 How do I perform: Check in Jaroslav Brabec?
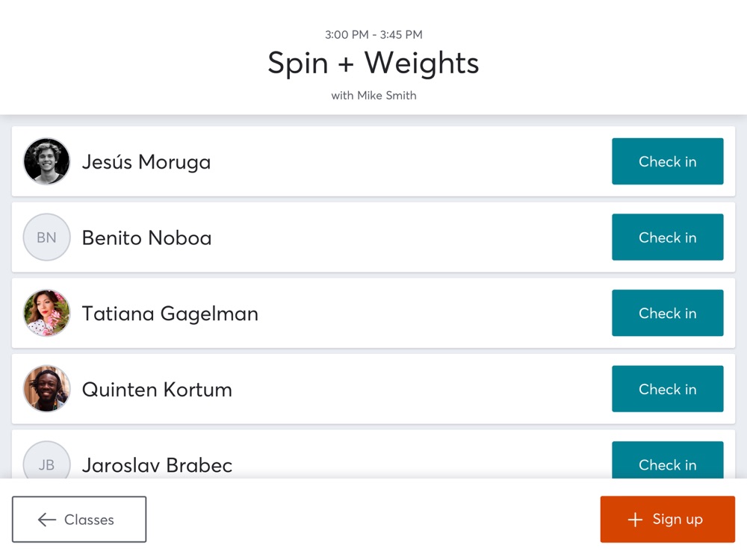[667, 460]
